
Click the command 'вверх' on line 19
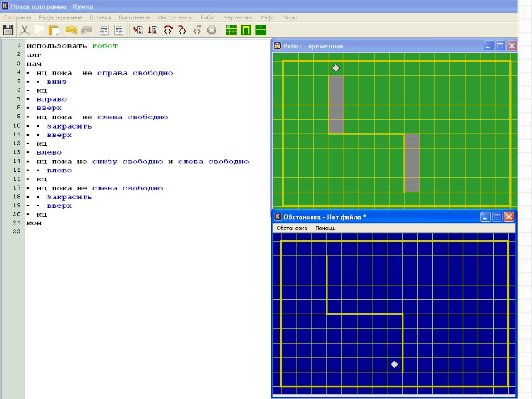point(59,206)
